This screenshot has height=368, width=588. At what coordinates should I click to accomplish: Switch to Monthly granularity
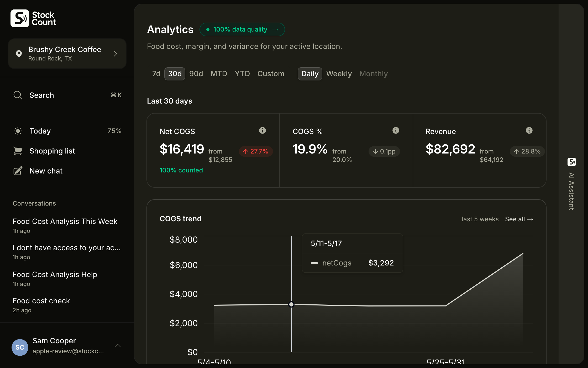click(x=374, y=74)
